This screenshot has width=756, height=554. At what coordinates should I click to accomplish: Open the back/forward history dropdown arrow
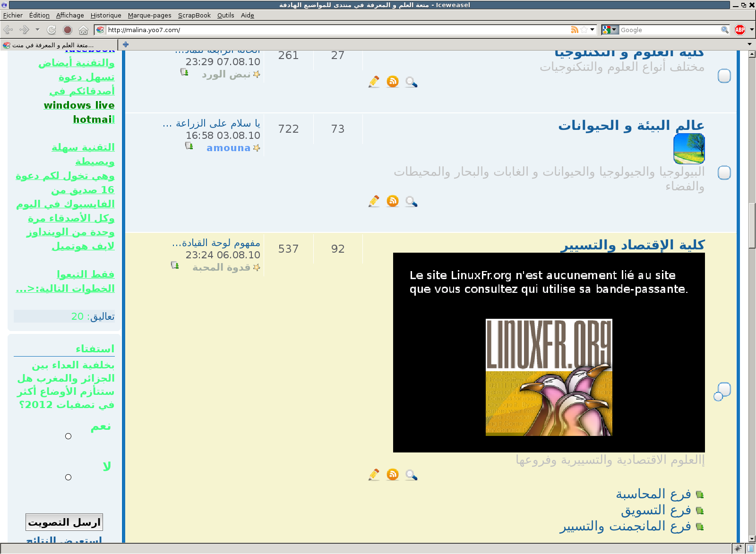(37, 30)
